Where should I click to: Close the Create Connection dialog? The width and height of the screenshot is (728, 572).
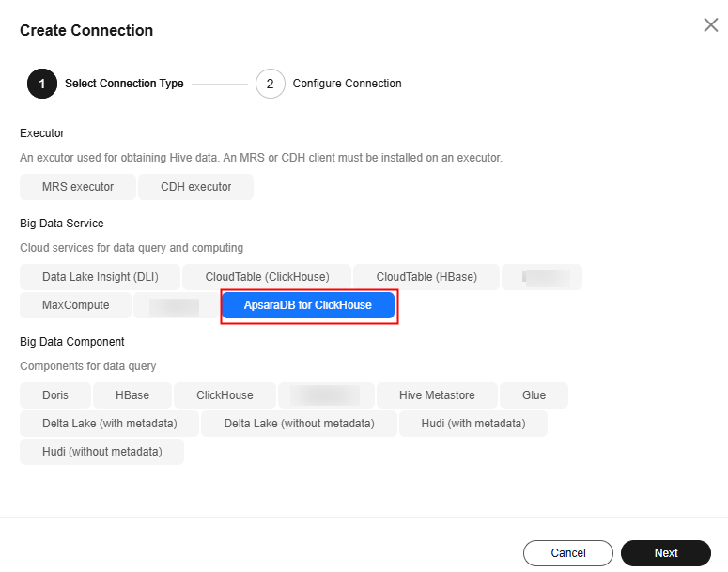710,25
